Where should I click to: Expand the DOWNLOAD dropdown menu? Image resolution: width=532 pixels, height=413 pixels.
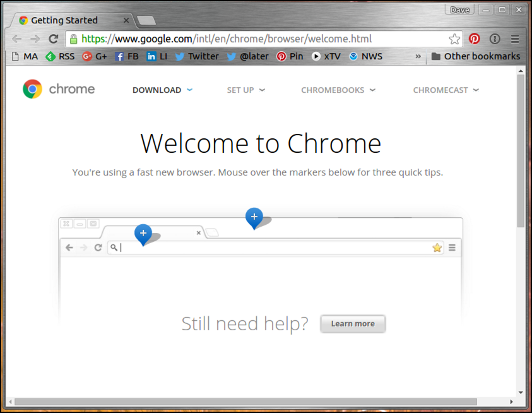(163, 90)
